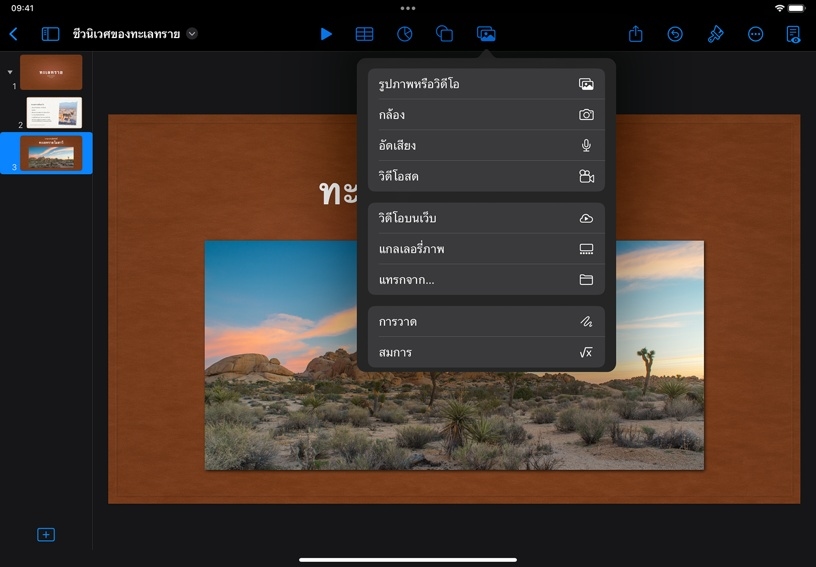Choose แกลเลอรี่ภาพ menu option
The width and height of the screenshot is (816, 567).
click(486, 249)
